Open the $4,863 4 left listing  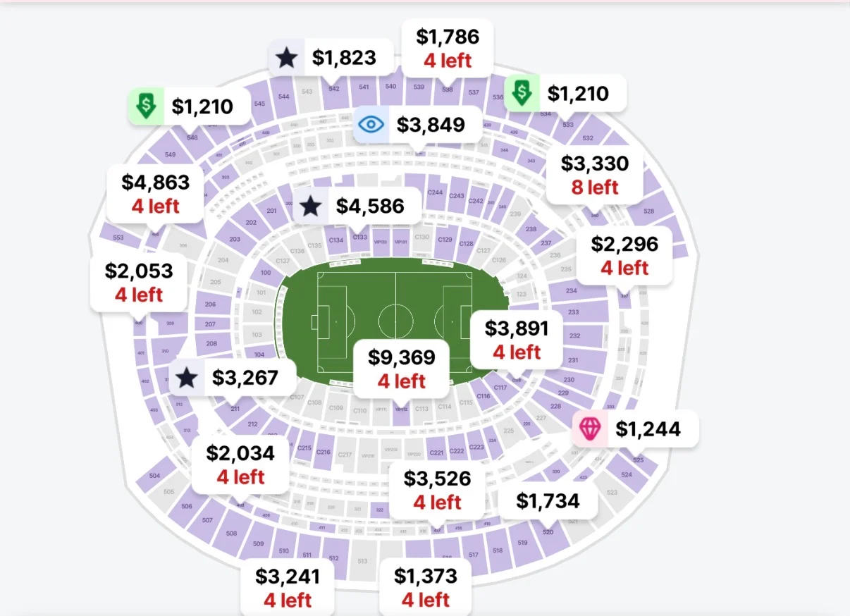pos(156,194)
